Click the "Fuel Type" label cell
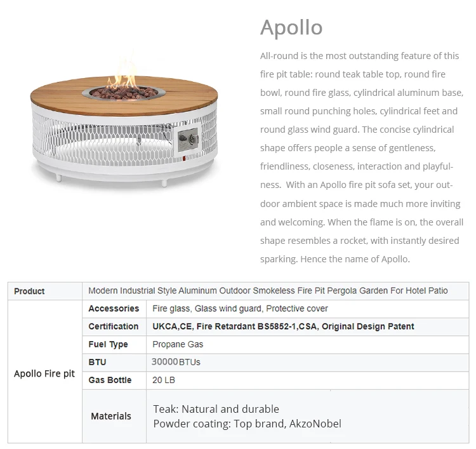 108,344
